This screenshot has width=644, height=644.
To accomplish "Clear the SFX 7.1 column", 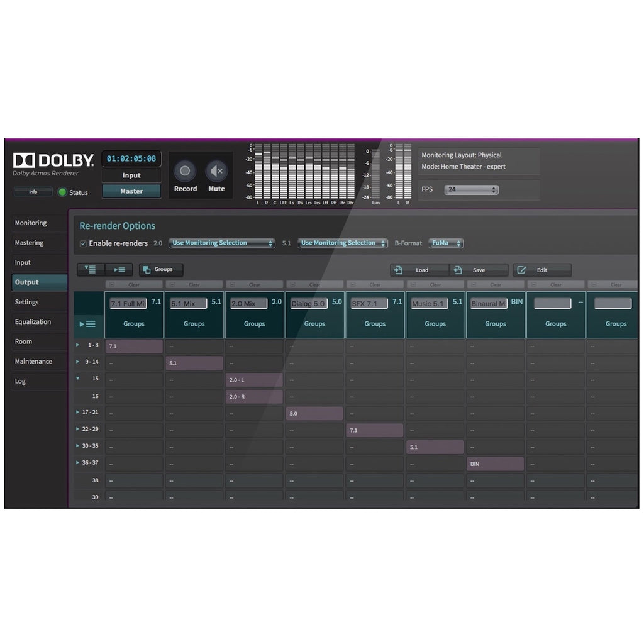I will (375, 285).
